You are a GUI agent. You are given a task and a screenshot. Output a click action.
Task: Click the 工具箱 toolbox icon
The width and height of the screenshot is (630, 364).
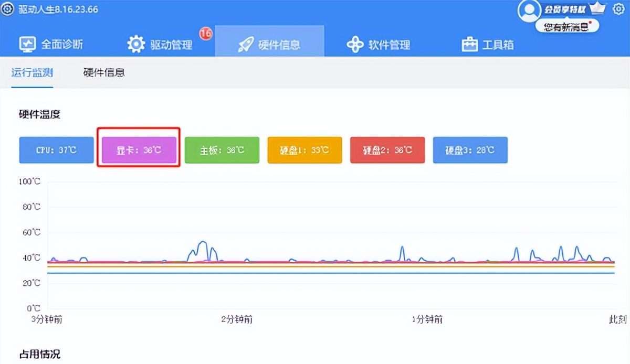(469, 45)
